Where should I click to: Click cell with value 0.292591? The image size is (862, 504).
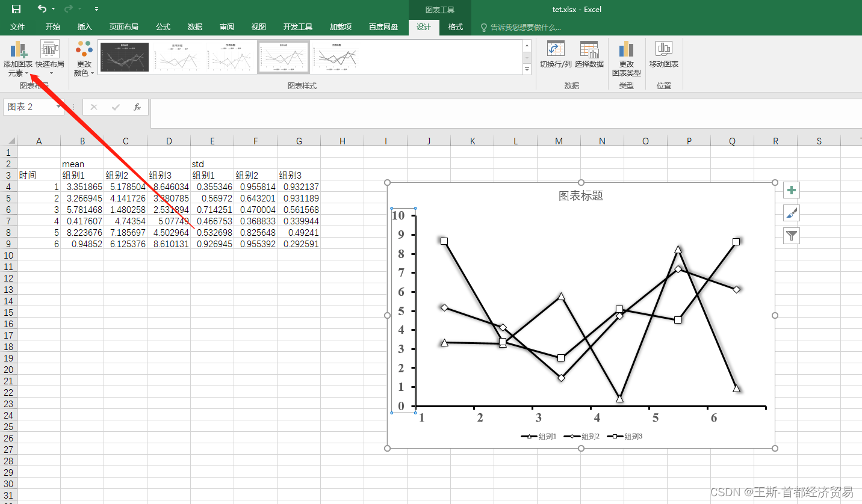[x=299, y=244]
